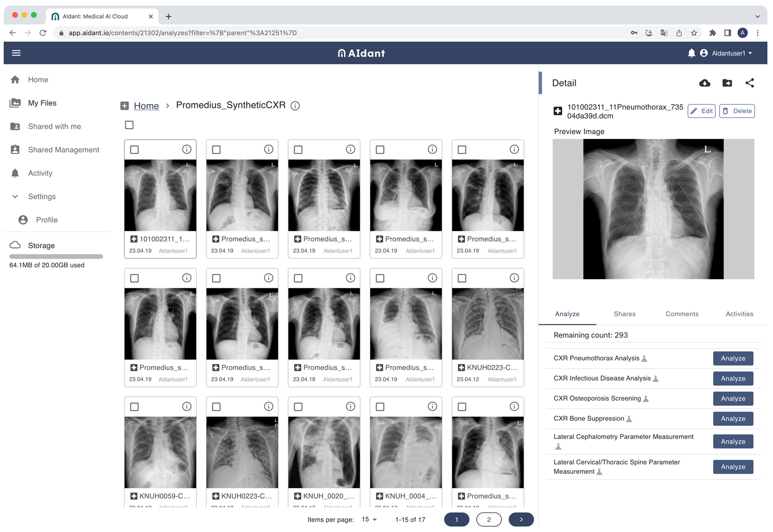Check the box on the 101002311 file card
This screenshot has height=532, width=773.
(x=135, y=150)
